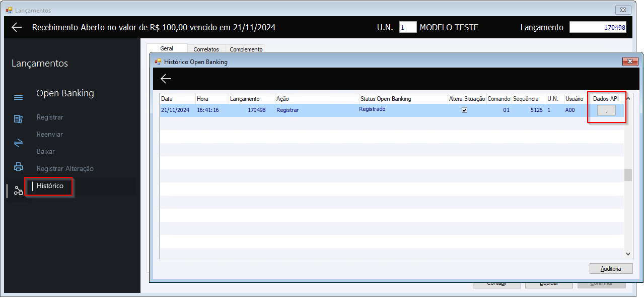Select the 01 Comando cell
The width and height of the screenshot is (644, 298).
pos(499,110)
